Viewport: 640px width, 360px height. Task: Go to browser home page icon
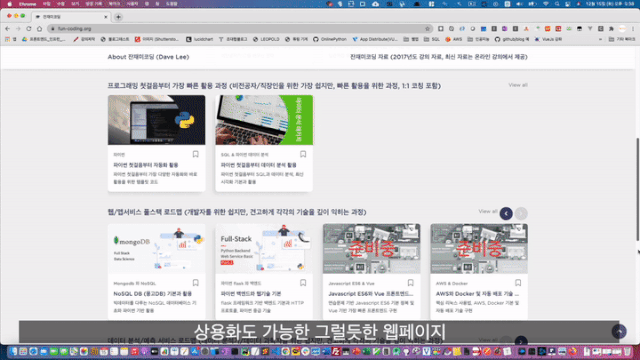tap(39, 29)
